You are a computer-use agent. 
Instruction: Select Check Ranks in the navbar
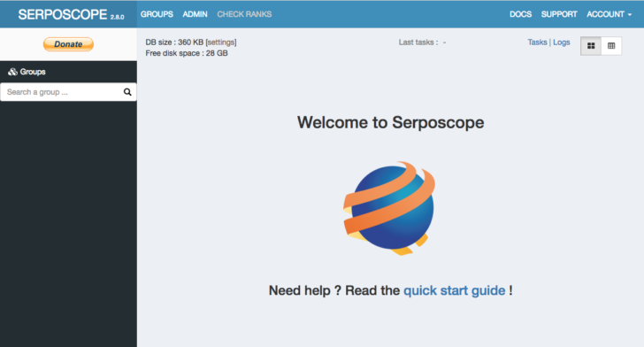click(244, 14)
